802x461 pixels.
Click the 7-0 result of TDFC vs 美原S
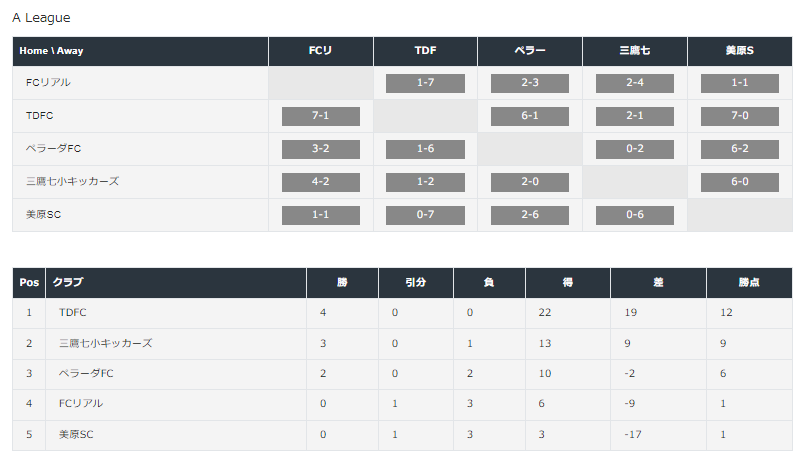coord(740,116)
